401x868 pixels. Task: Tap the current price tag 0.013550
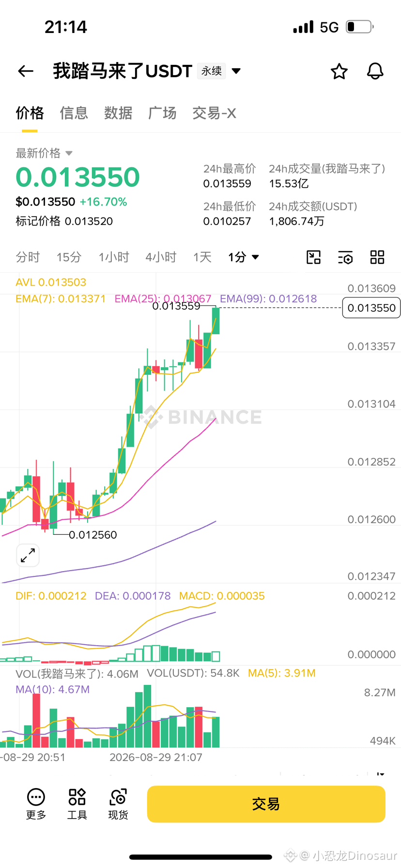(371, 308)
